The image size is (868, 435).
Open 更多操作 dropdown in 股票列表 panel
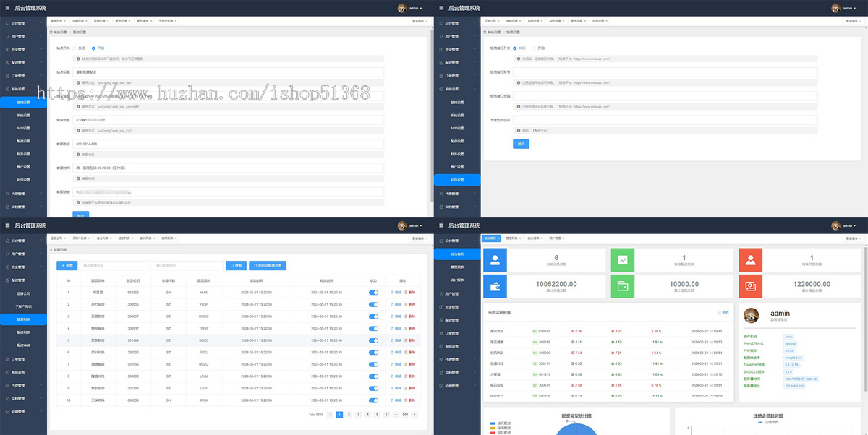pyautogui.click(x=420, y=238)
